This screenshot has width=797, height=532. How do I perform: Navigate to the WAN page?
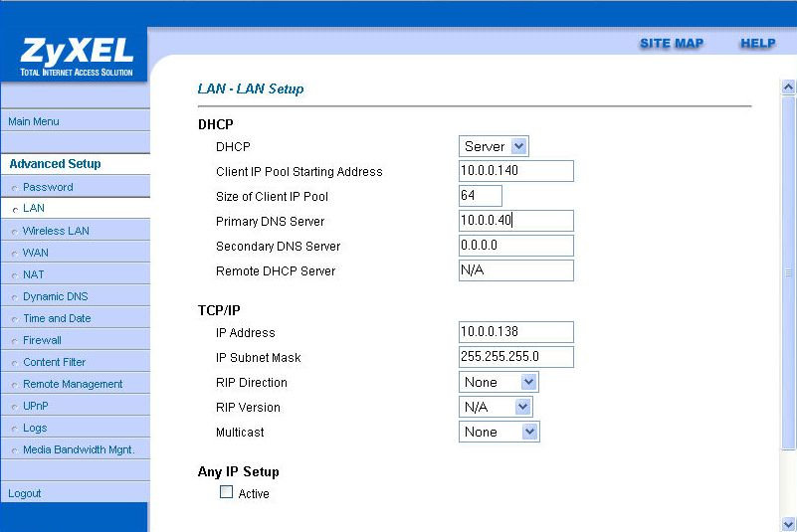click(x=36, y=253)
